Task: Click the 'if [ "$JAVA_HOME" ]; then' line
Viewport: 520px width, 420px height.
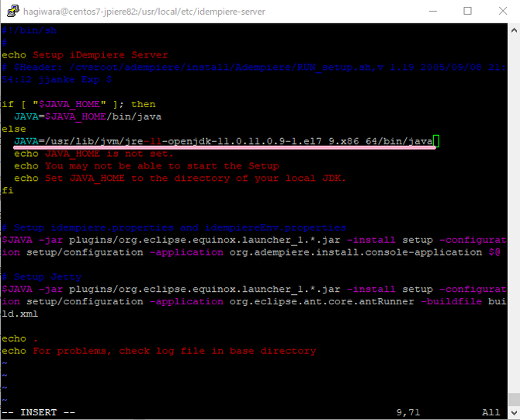Action: click(78, 104)
